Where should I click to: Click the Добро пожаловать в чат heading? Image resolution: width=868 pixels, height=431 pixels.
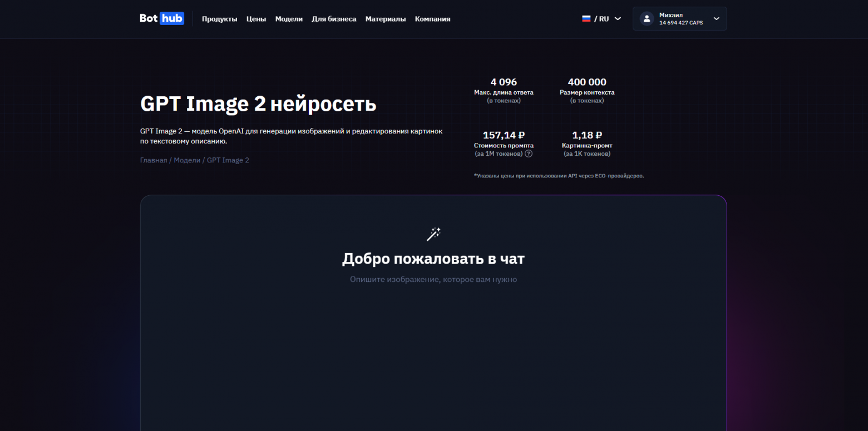point(433,259)
